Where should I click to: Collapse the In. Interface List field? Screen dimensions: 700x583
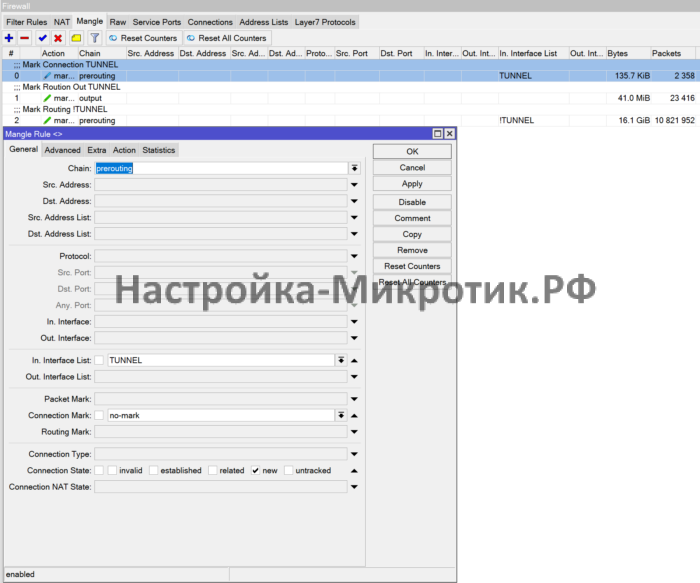pos(354,360)
